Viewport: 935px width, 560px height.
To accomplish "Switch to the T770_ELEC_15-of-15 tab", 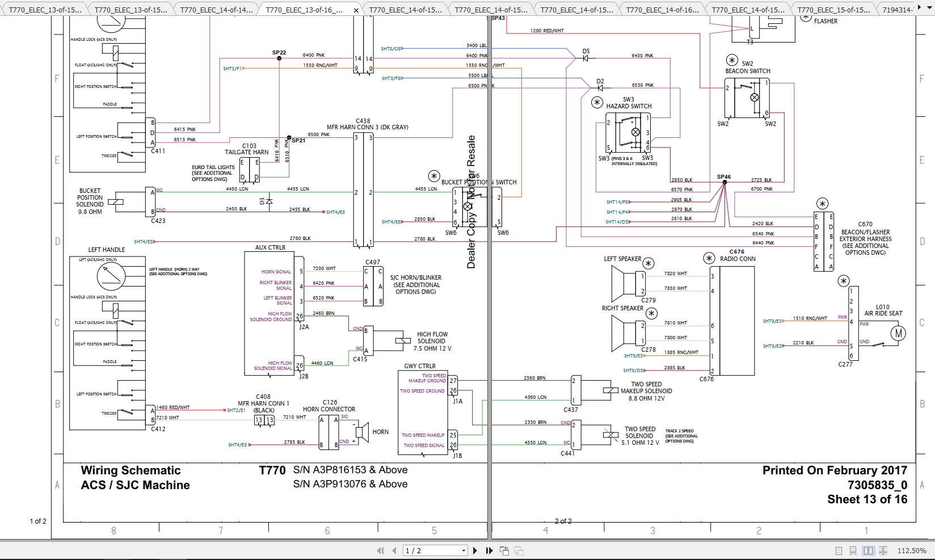I will pyautogui.click(x=833, y=10).
